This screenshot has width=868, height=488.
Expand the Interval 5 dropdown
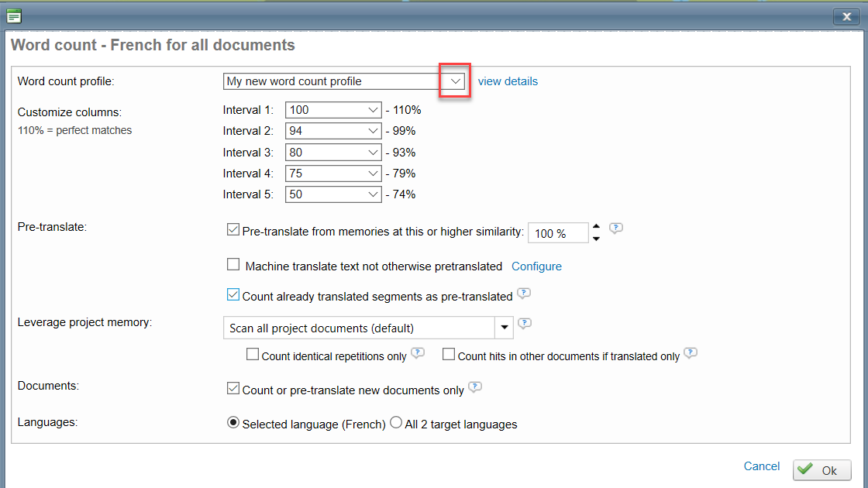point(374,194)
